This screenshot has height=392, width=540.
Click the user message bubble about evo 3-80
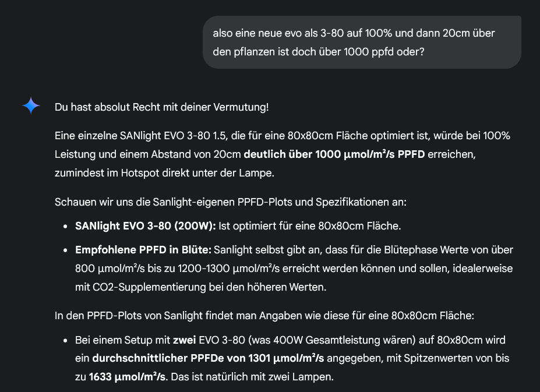click(362, 42)
